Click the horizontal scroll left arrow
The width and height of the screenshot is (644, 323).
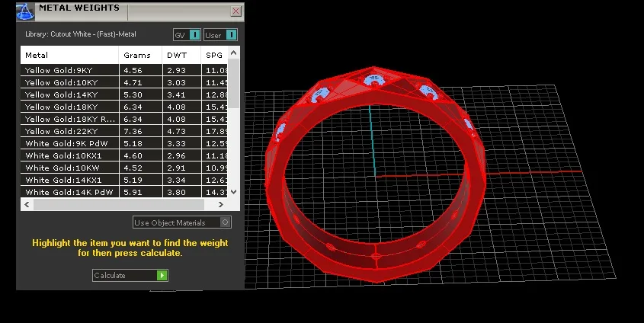click(27, 204)
